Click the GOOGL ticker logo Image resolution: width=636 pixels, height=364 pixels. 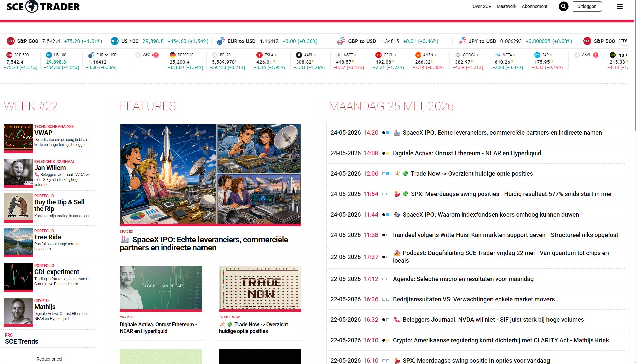point(458,55)
